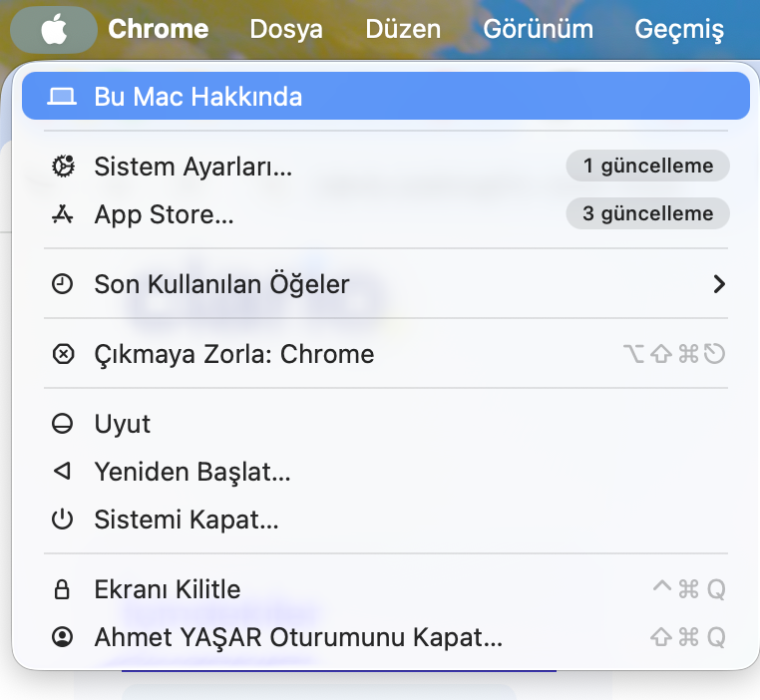760x700 pixels.
Task: Open App Store… menu entry
Action: coord(386,214)
